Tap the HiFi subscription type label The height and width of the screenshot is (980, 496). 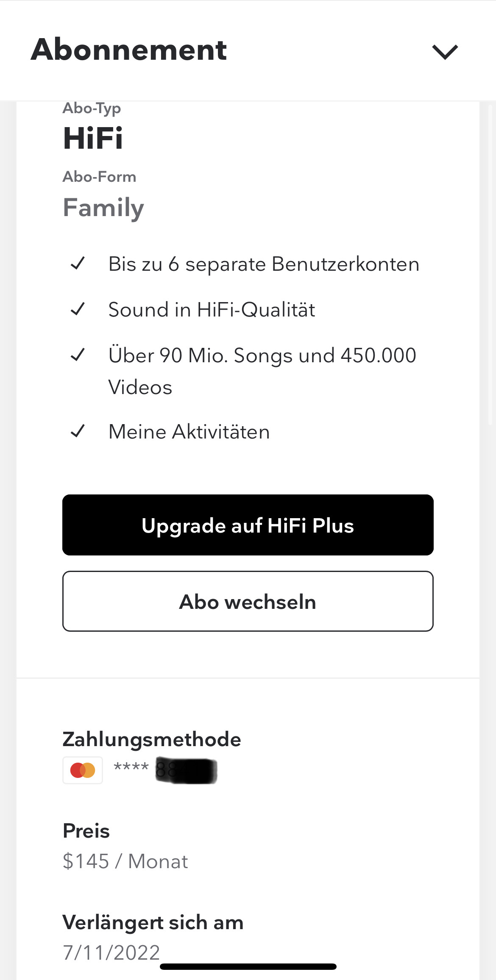pos(93,138)
